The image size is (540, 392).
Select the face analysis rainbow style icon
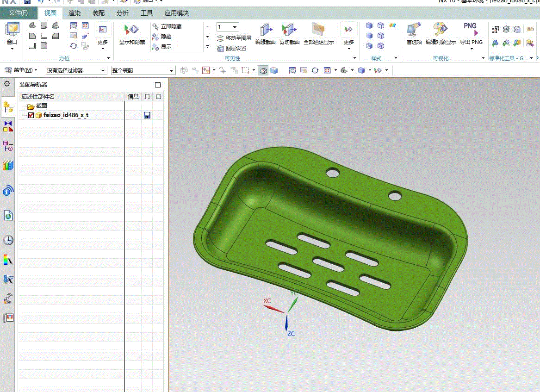[x=392, y=25]
